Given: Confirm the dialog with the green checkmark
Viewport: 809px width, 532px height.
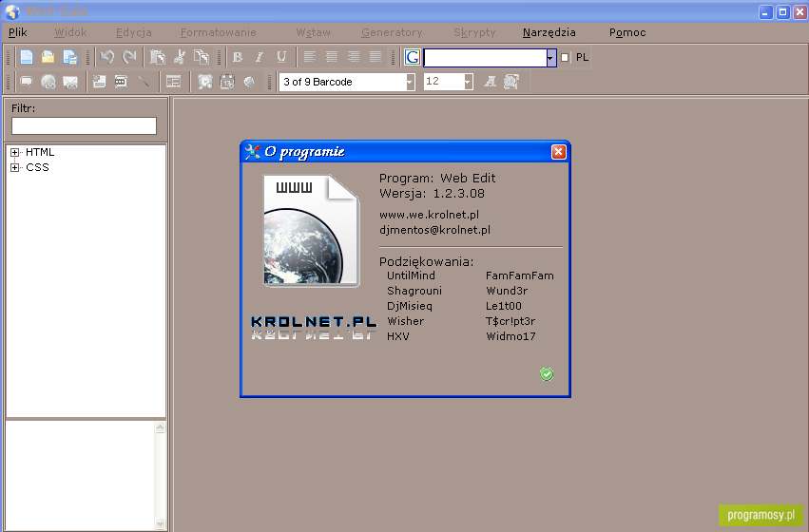Looking at the screenshot, I should [x=547, y=374].
